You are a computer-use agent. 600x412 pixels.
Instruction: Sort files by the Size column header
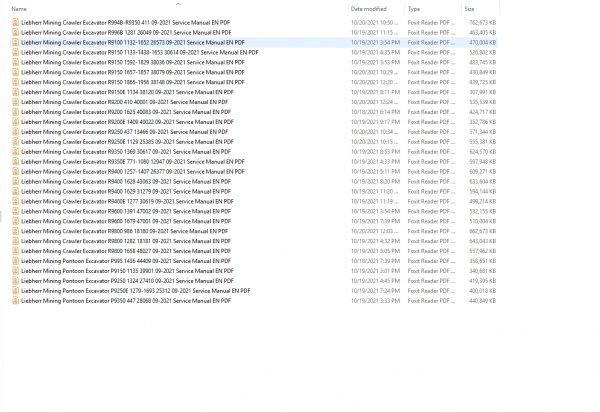point(470,9)
